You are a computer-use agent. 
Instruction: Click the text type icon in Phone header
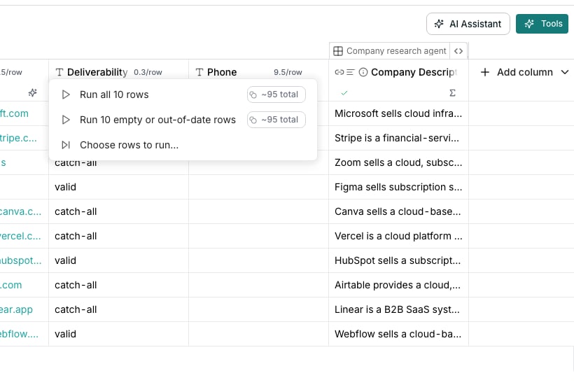click(x=199, y=72)
